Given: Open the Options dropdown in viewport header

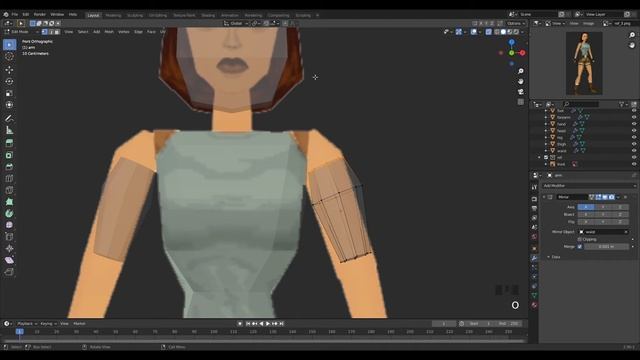Looking at the screenshot, I should (x=515, y=24).
